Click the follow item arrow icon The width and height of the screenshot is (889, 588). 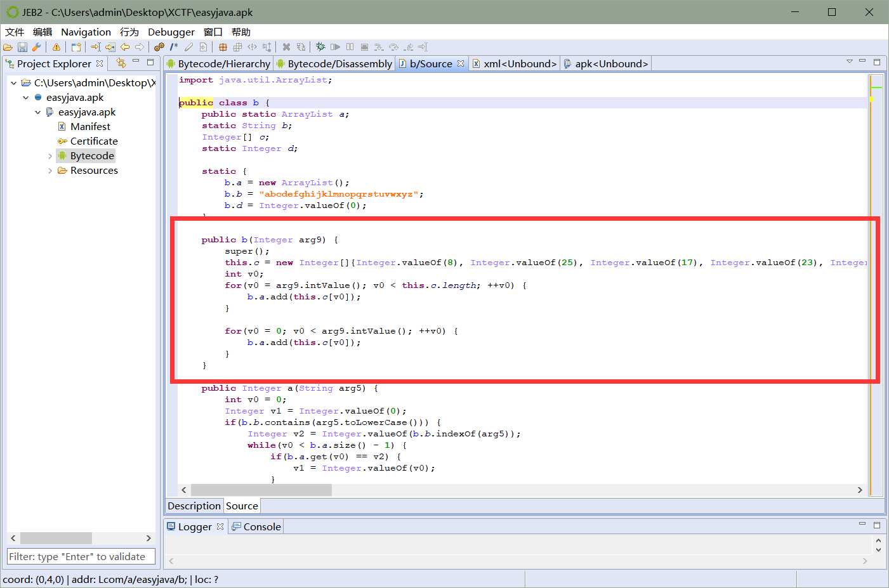click(x=110, y=47)
